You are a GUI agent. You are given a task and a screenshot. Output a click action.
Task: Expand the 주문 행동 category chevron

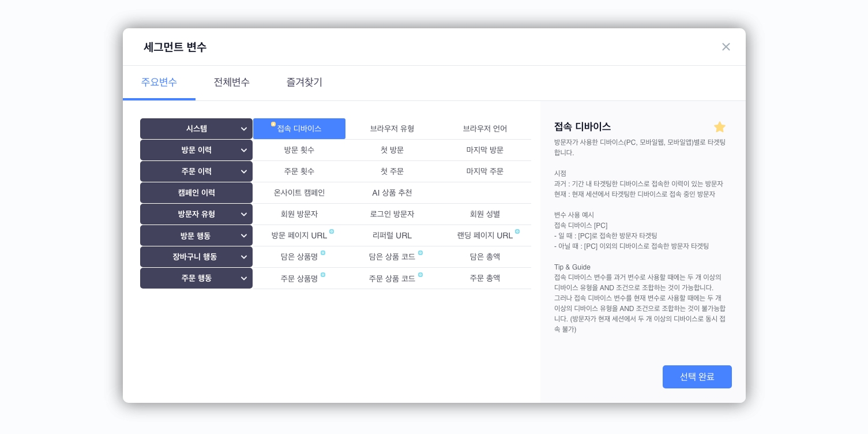click(244, 278)
